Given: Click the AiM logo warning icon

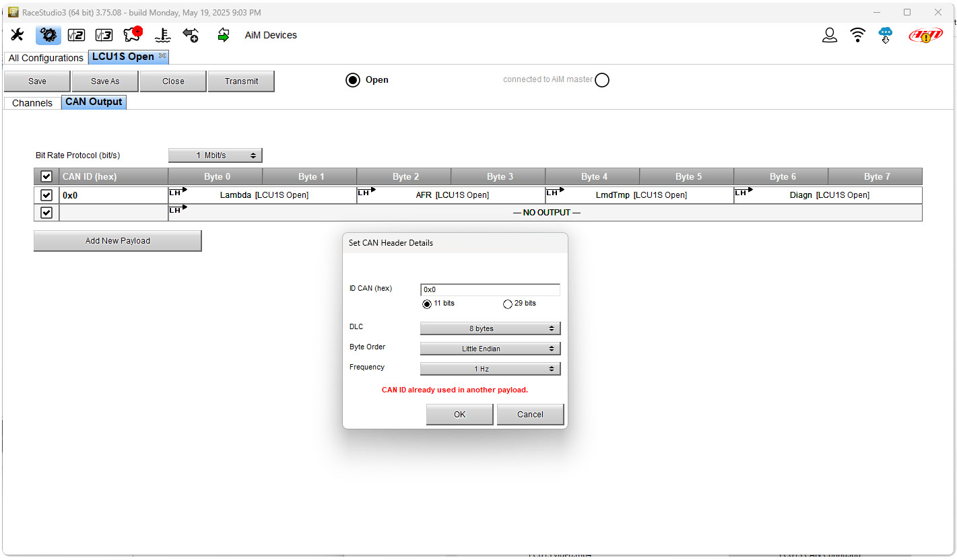Looking at the screenshot, I should 925,35.
